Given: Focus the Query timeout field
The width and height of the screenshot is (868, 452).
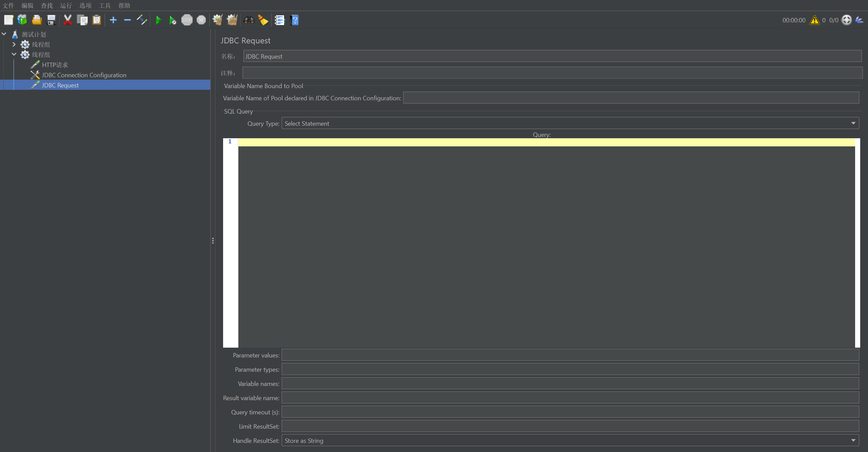Looking at the screenshot, I should pyautogui.click(x=570, y=412).
